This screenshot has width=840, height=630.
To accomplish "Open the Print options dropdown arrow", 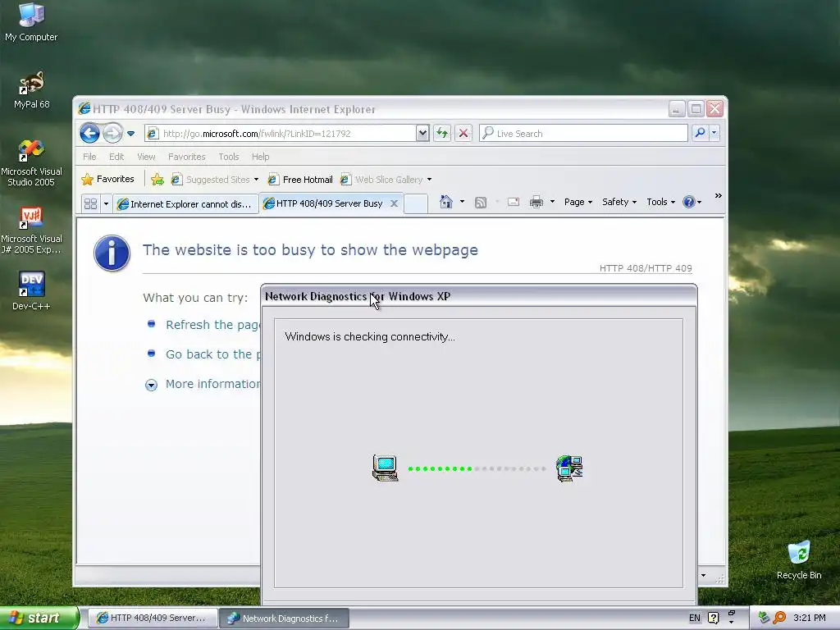I will [x=552, y=202].
